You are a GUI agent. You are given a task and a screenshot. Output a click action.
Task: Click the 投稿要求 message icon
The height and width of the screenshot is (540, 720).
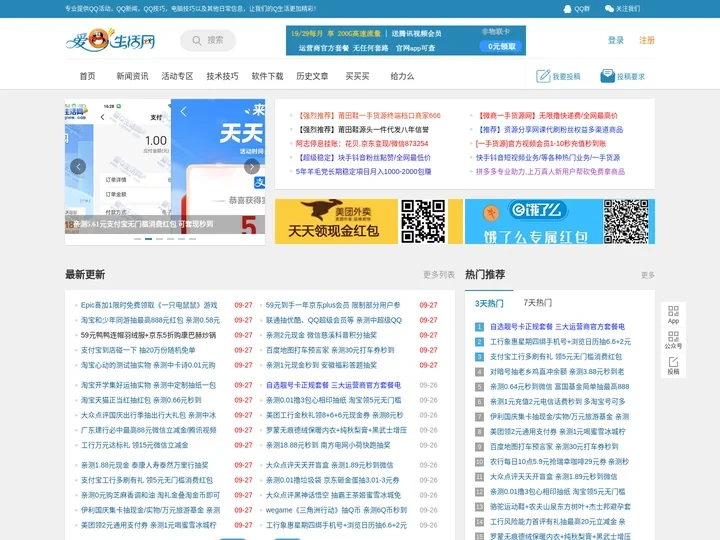click(607, 76)
